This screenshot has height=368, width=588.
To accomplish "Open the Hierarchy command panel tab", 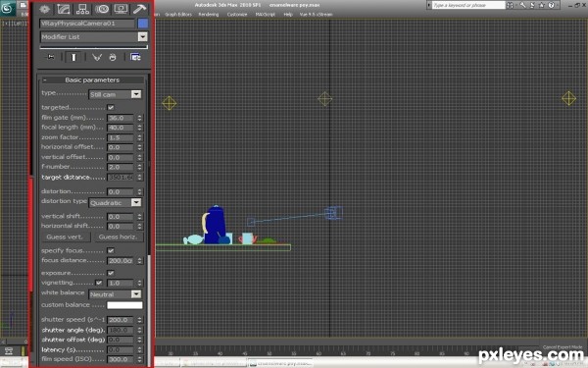I will click(82, 10).
